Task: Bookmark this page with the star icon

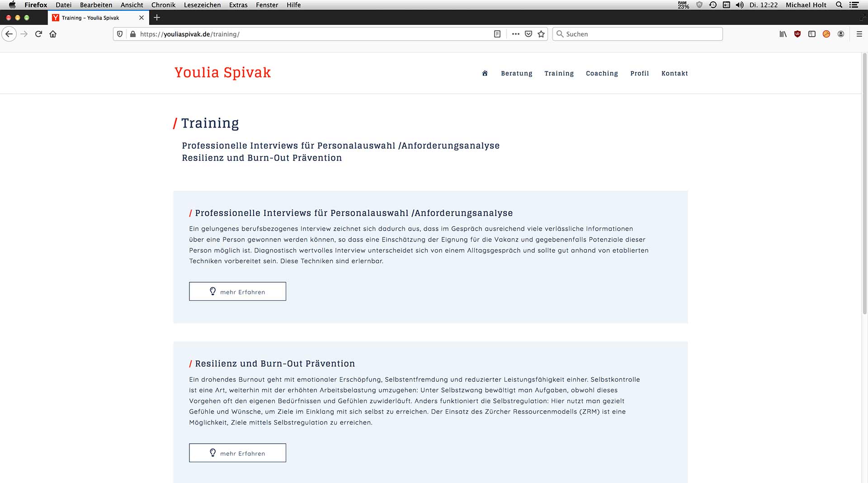Action: coord(541,34)
